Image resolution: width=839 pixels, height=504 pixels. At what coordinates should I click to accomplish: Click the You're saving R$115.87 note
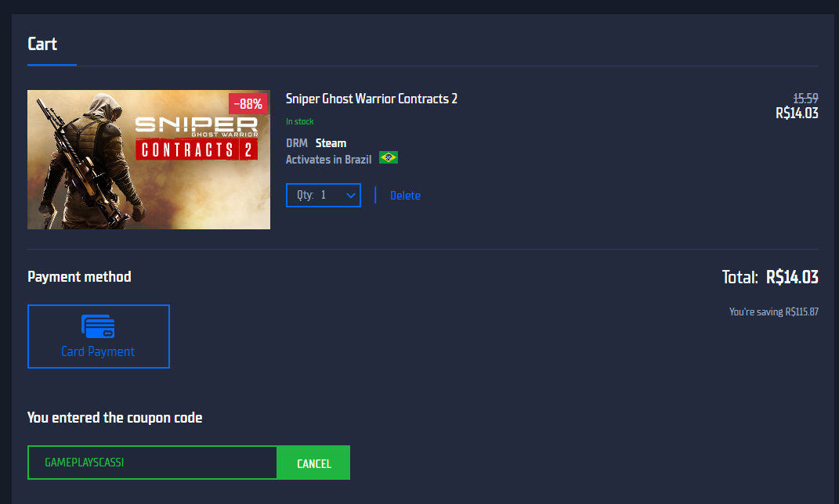tap(774, 311)
